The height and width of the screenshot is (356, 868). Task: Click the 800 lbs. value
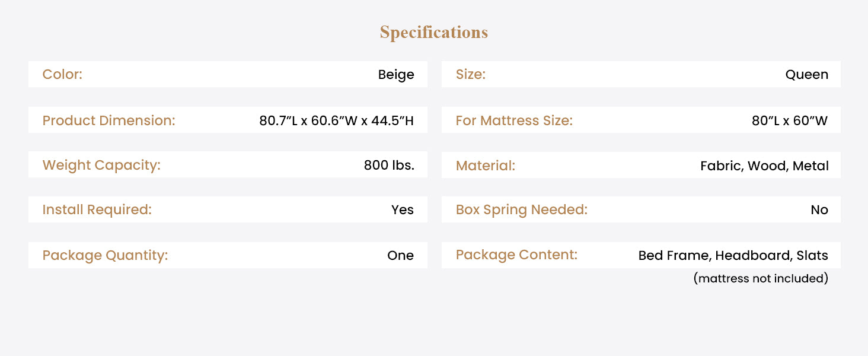coord(389,166)
